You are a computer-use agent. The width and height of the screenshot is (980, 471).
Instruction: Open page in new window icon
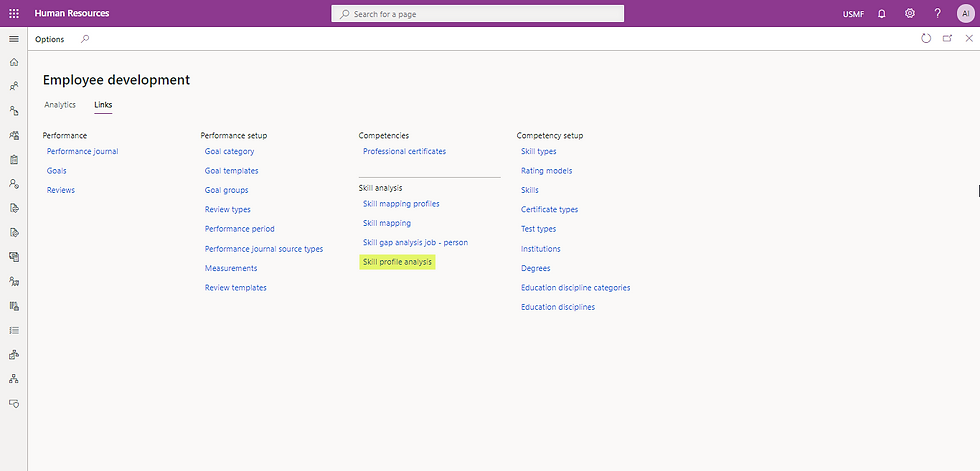tap(948, 39)
